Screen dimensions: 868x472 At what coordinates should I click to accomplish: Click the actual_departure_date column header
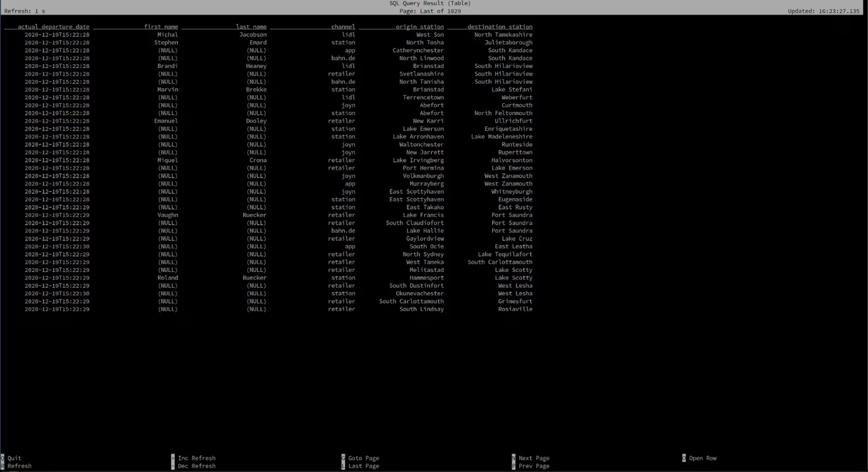pyautogui.click(x=54, y=27)
